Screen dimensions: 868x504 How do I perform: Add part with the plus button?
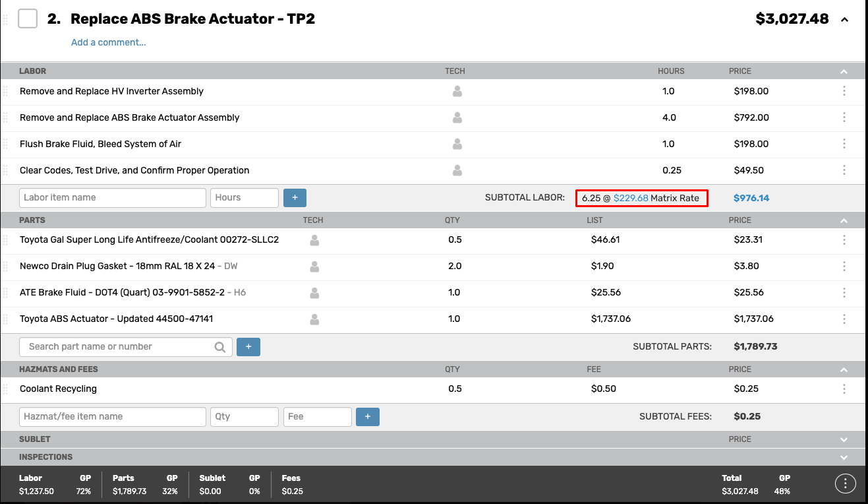(x=248, y=346)
